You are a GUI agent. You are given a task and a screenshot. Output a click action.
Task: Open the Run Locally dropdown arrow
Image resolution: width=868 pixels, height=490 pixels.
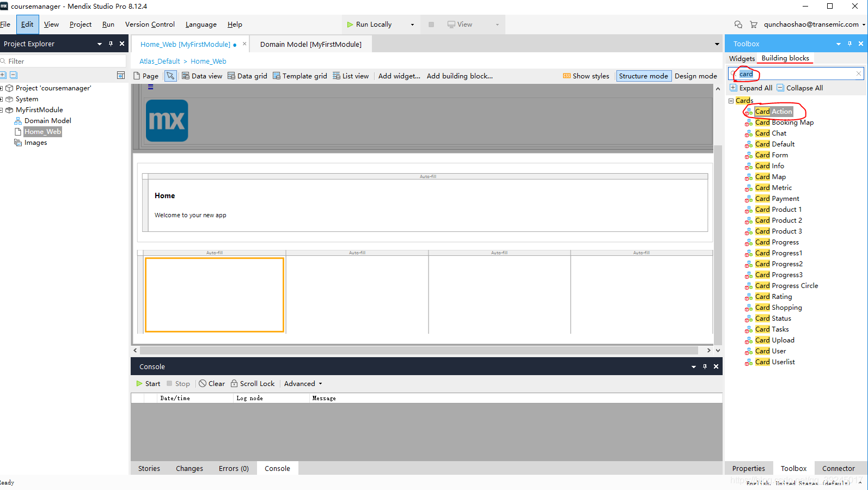[x=412, y=24]
